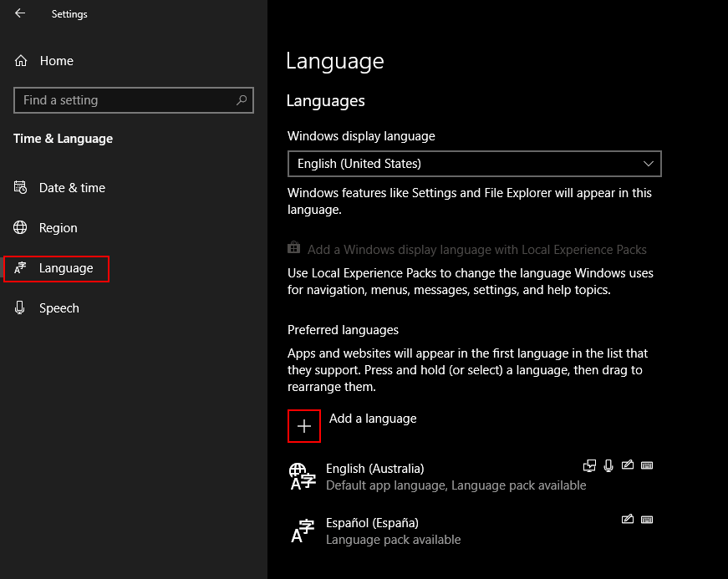Viewport: 728px width, 579px height.
Task: Click the Settings window title
Action: point(69,14)
